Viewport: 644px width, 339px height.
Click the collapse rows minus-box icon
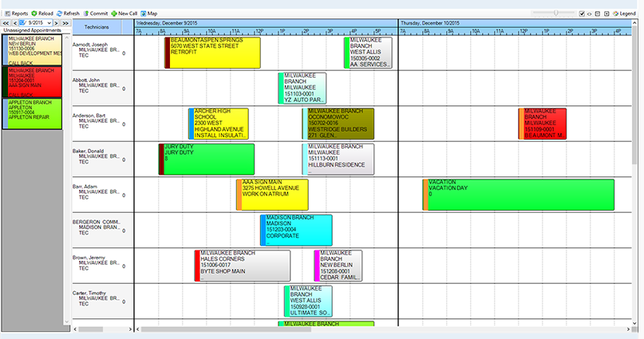[598, 14]
